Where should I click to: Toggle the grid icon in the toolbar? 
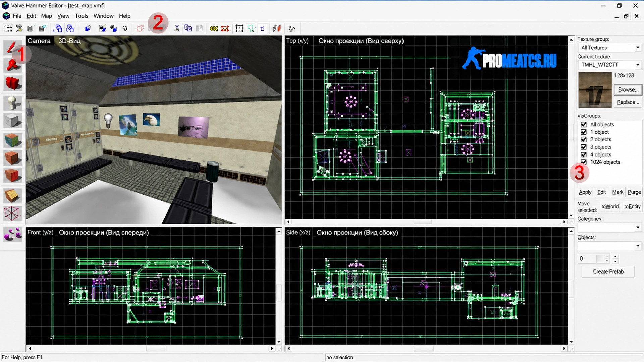point(8,28)
